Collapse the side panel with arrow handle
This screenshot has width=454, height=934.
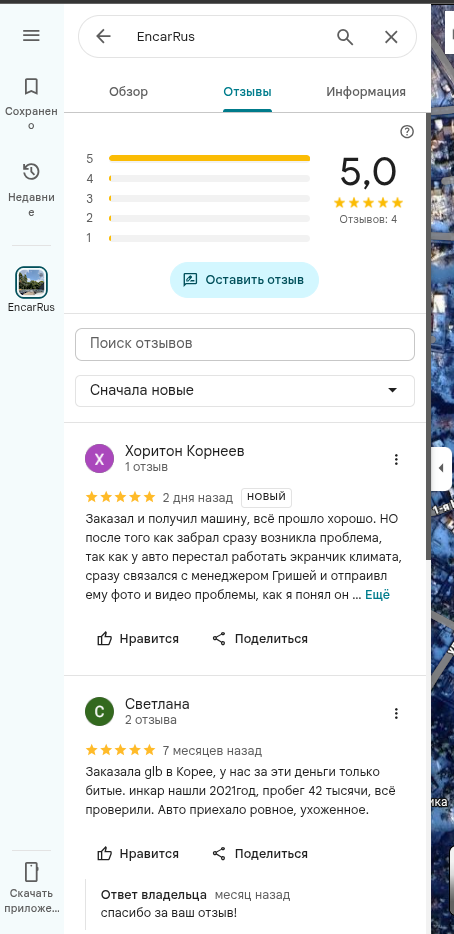pyautogui.click(x=441, y=468)
